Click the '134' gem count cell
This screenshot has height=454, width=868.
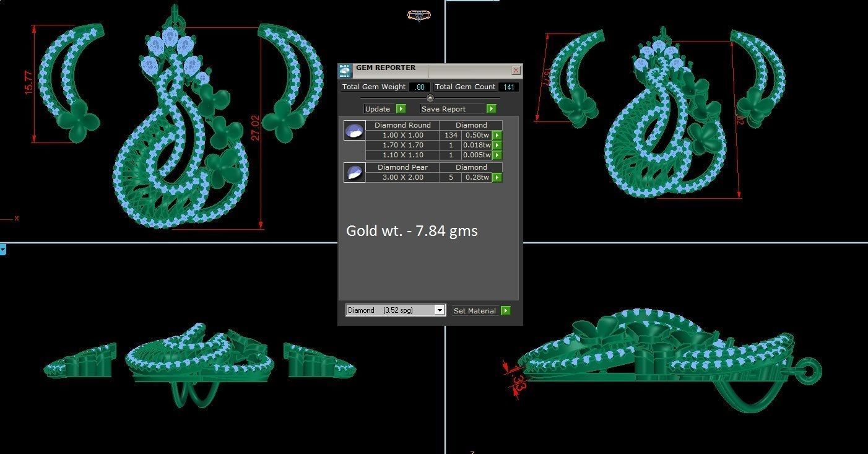pos(451,135)
